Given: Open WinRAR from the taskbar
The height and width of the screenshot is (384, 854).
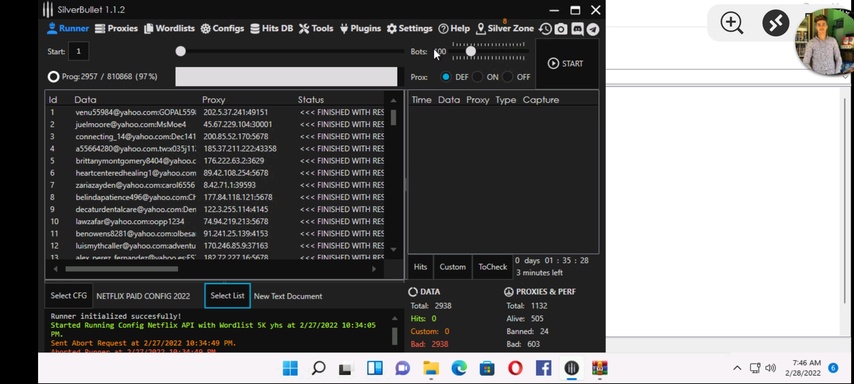Looking at the screenshot, I should pyautogui.click(x=600, y=368).
